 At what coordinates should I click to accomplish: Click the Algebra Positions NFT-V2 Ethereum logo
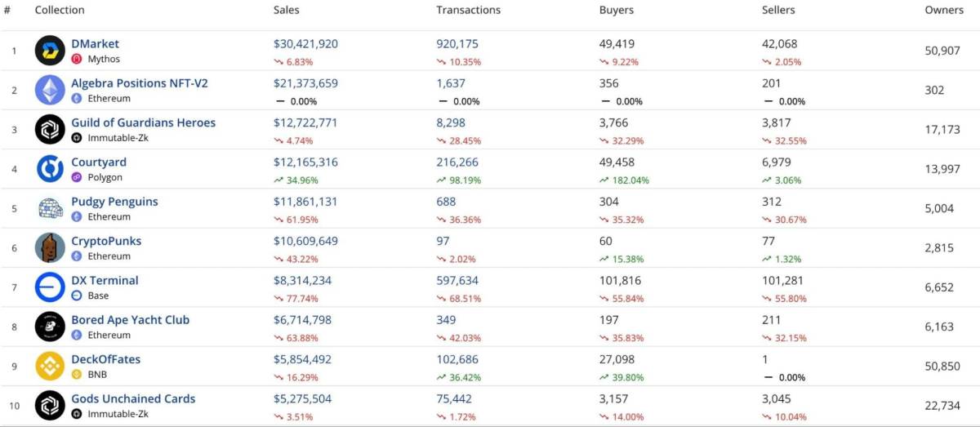click(x=50, y=90)
